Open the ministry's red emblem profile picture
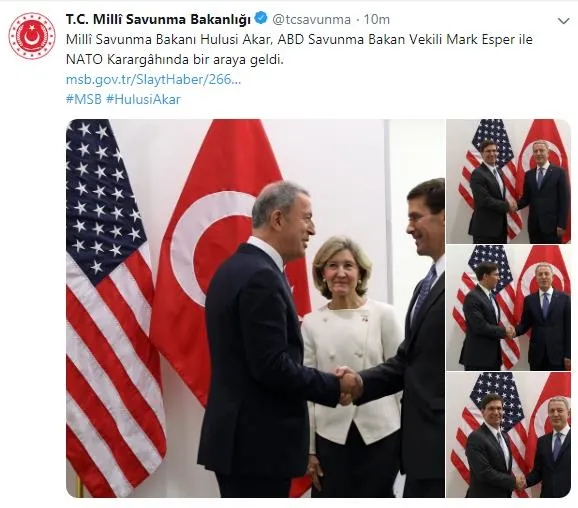Viewport: 578px width, 508px height. tap(32, 36)
